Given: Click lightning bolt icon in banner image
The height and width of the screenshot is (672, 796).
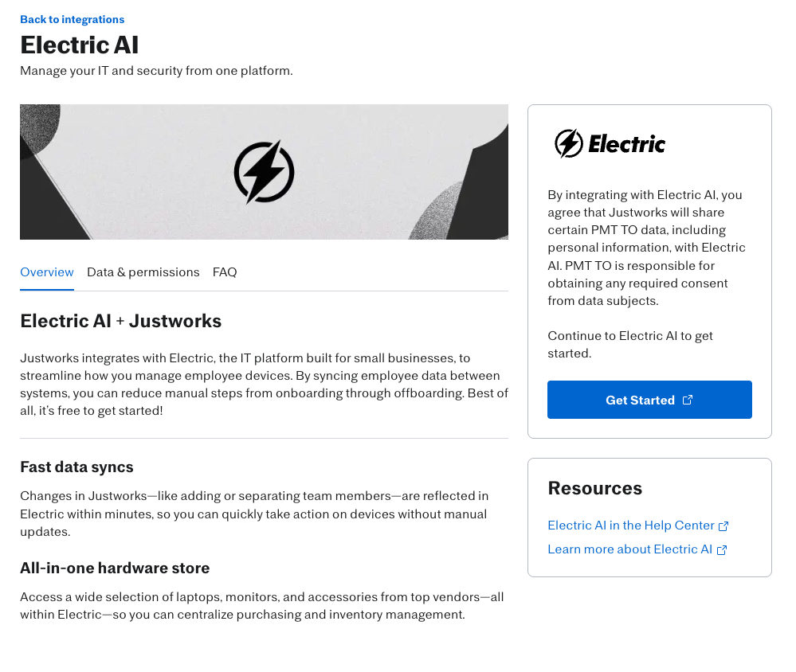Looking at the screenshot, I should coord(264,172).
